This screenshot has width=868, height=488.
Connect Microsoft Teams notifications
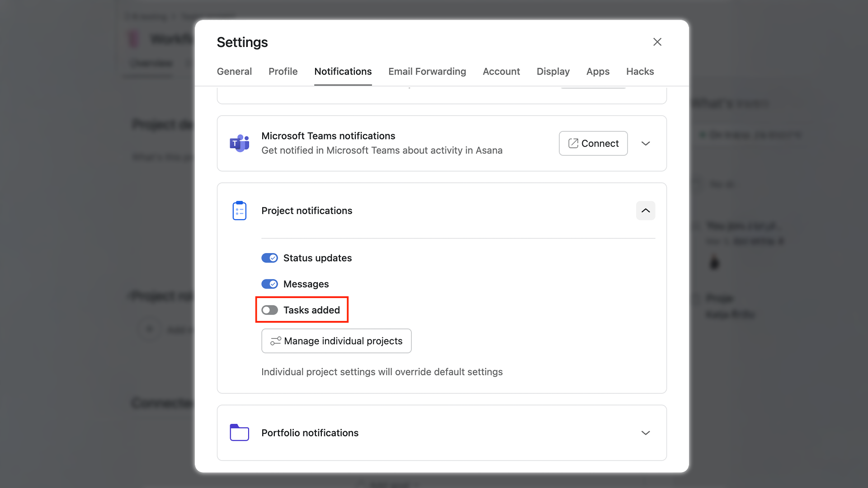coord(593,143)
